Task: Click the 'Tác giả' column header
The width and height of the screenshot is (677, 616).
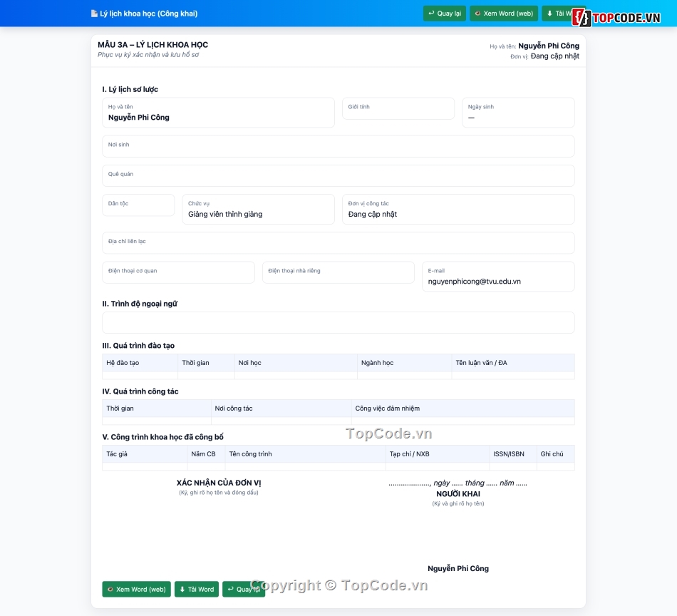Action: click(x=145, y=454)
